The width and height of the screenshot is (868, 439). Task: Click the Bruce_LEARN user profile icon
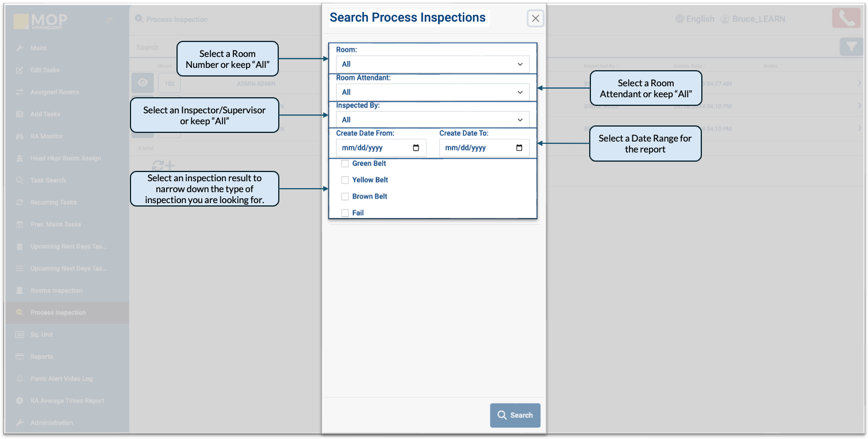pyautogui.click(x=724, y=19)
